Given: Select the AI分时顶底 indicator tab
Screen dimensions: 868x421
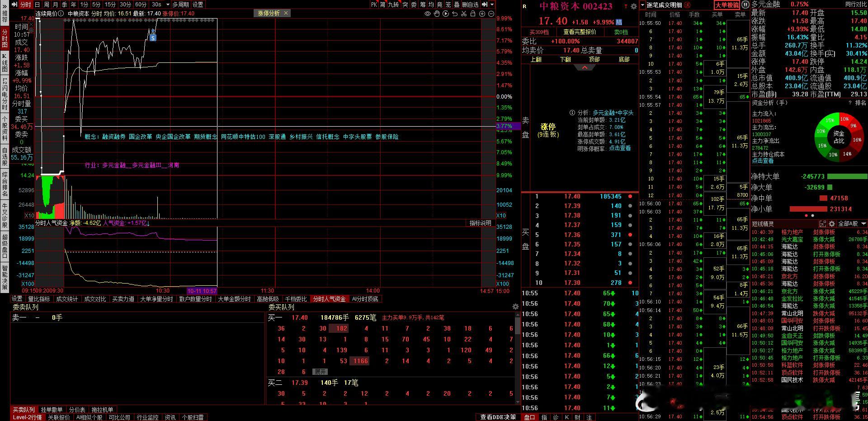Looking at the screenshot, I should pos(365,299).
